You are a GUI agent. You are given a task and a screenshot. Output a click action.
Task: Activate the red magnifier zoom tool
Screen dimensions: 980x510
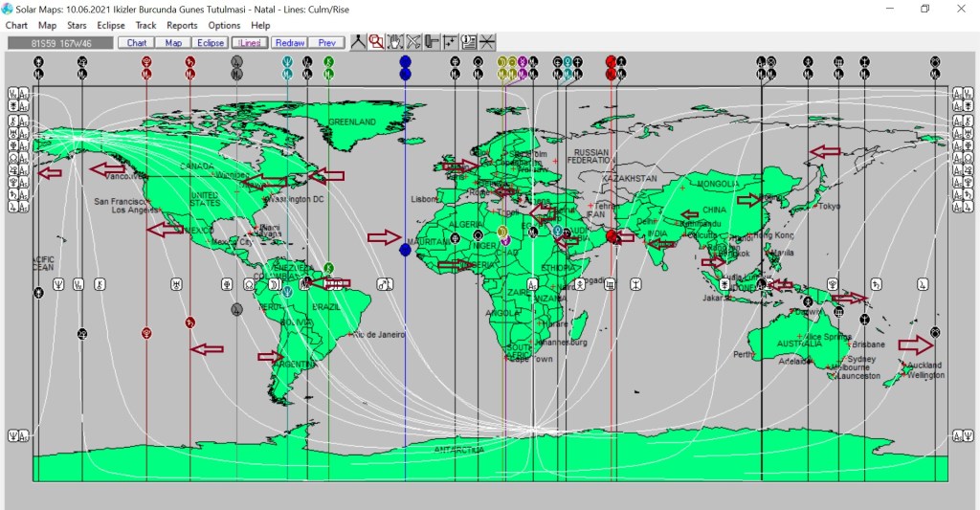[x=377, y=42]
